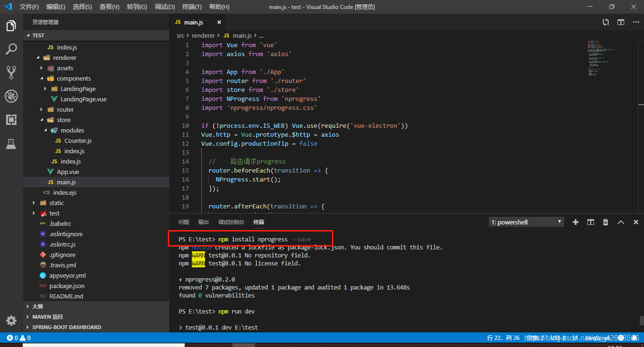The width and height of the screenshot is (644, 347).
Task: Select the 终端 panel tab
Action: tap(259, 222)
